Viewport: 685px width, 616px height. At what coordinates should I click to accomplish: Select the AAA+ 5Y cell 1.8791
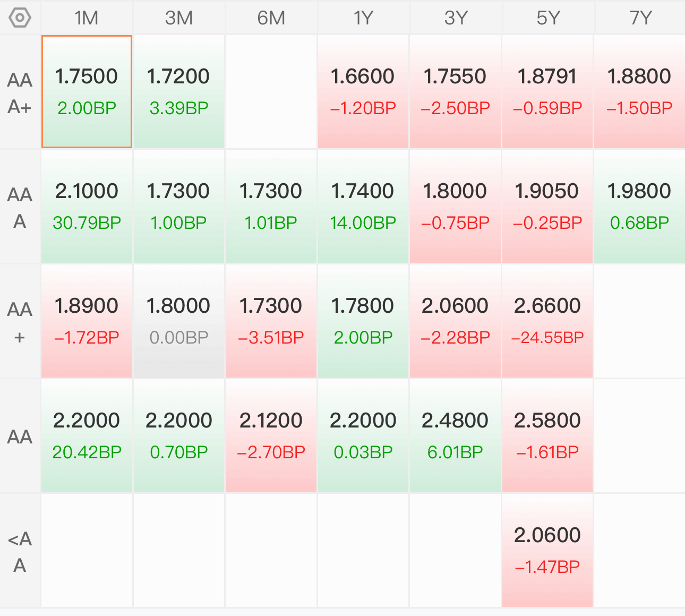click(547, 92)
